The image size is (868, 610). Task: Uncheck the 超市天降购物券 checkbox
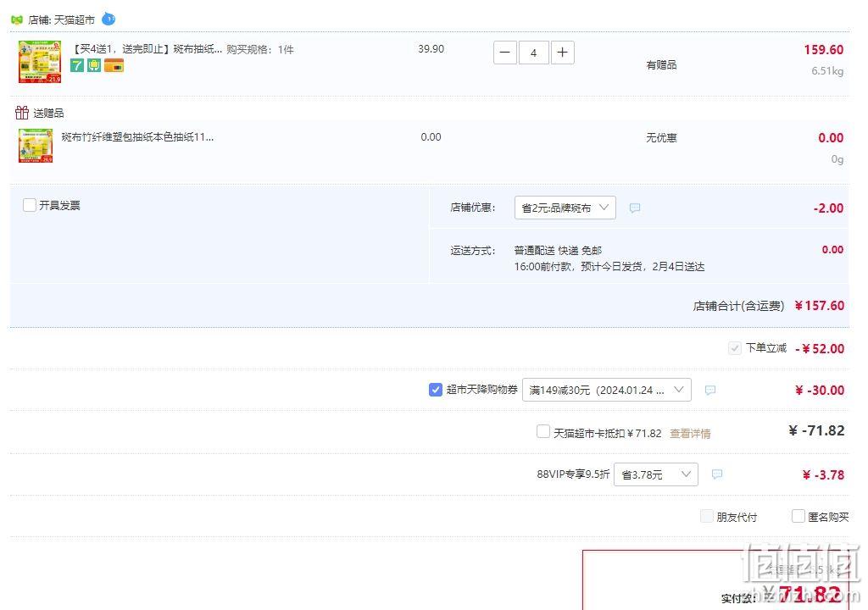(x=436, y=390)
